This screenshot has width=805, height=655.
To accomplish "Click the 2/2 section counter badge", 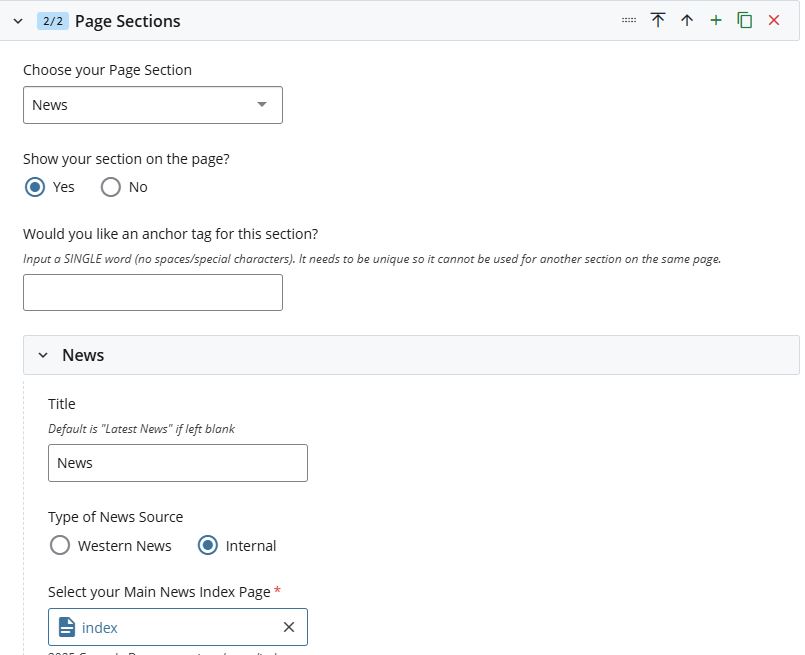I will [52, 21].
